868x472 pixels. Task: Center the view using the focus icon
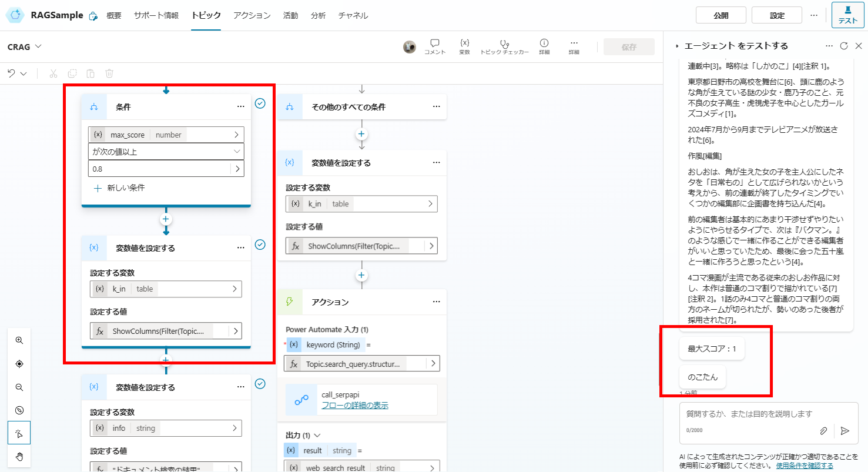pos(19,363)
